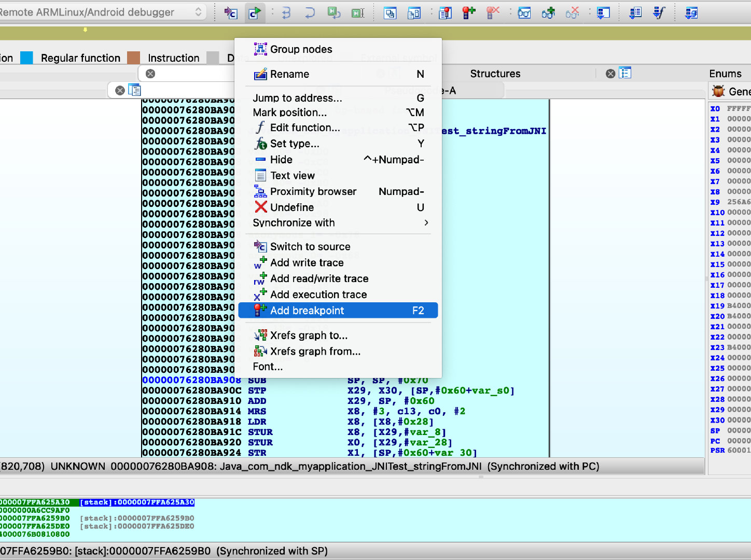The width and height of the screenshot is (751, 560).
Task: Open Edit function... from the context menu
Action: (338, 128)
